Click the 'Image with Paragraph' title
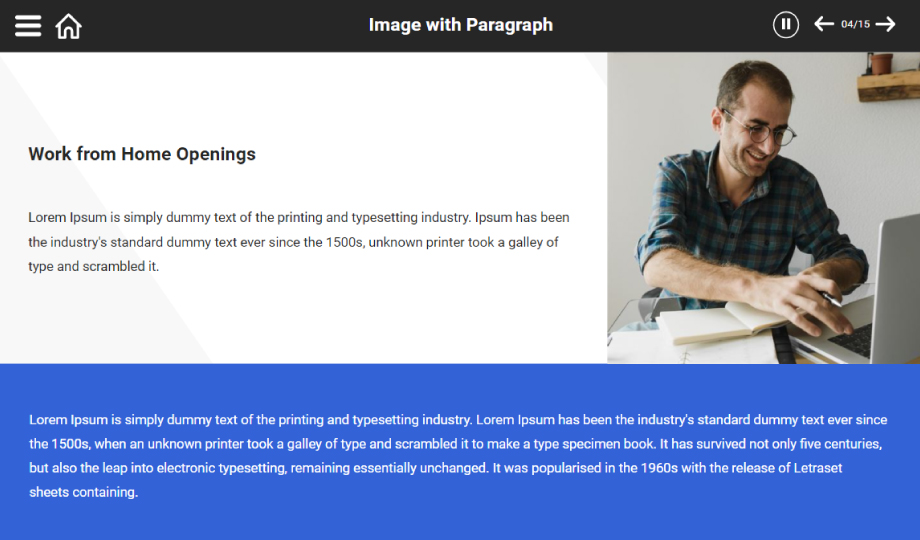The width and height of the screenshot is (920, 540). tap(460, 25)
